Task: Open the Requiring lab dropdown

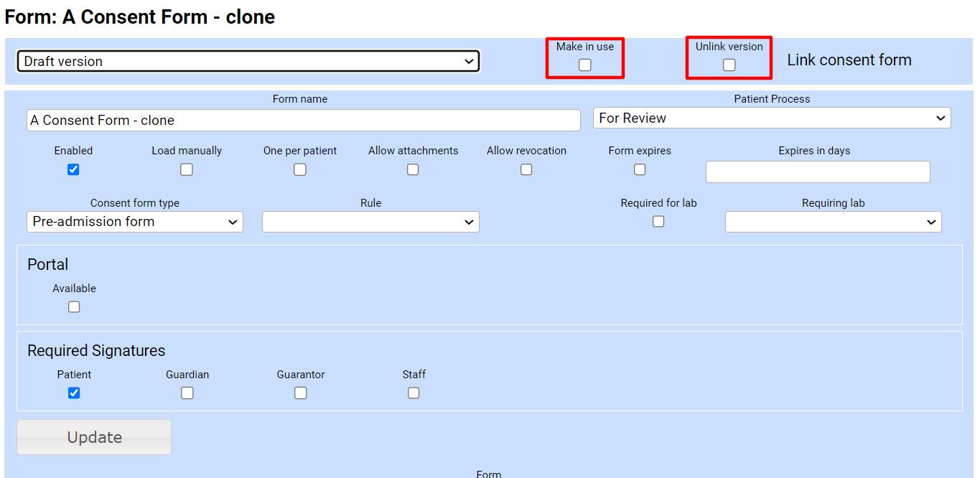Action: [833, 222]
